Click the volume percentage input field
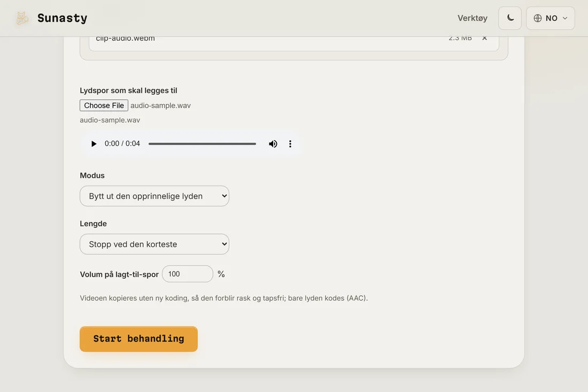The width and height of the screenshot is (588, 392). tap(188, 274)
